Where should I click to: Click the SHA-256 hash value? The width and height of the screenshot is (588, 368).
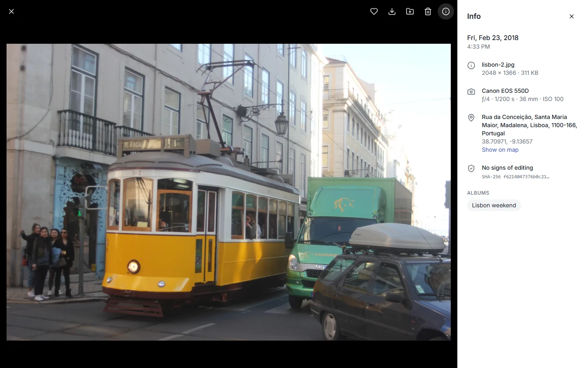(x=515, y=177)
